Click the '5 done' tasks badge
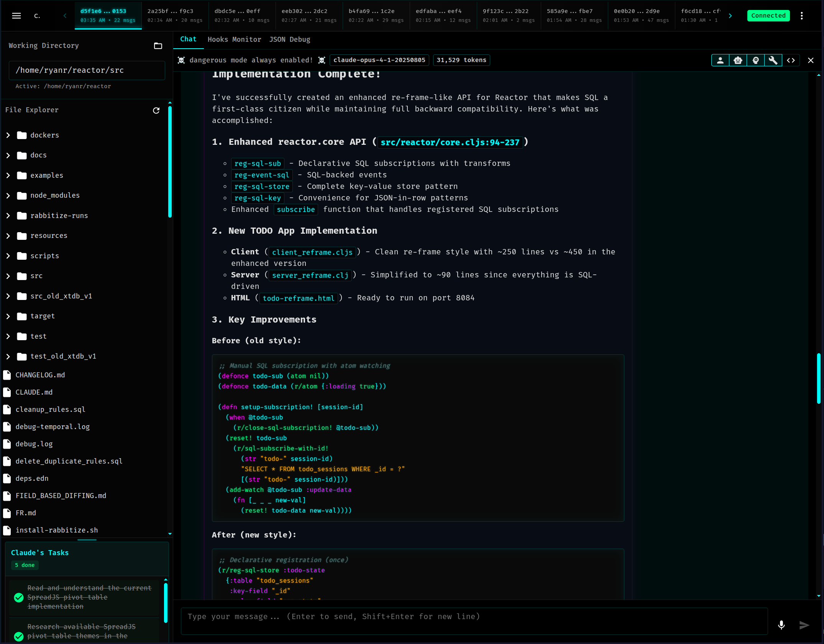The width and height of the screenshot is (824, 644). pos(25,565)
